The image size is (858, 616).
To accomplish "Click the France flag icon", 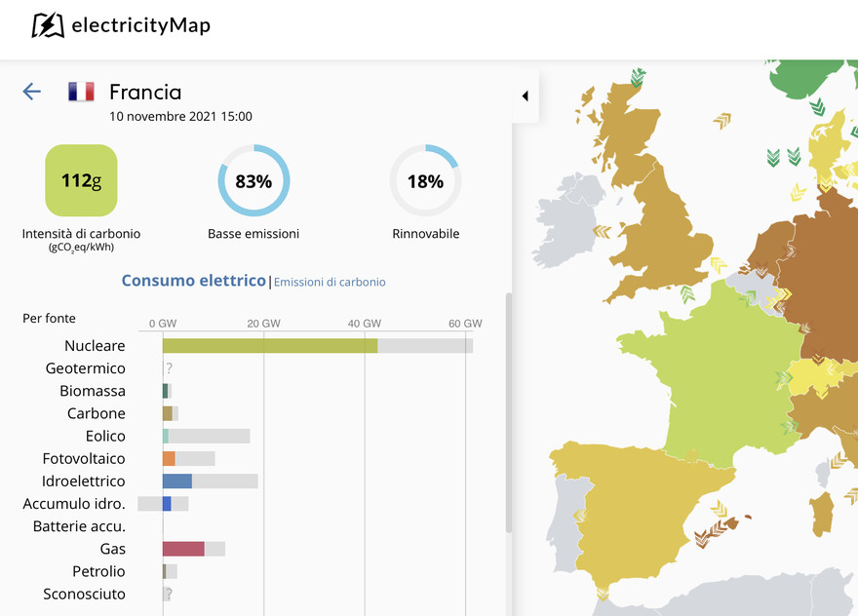I will point(81,92).
